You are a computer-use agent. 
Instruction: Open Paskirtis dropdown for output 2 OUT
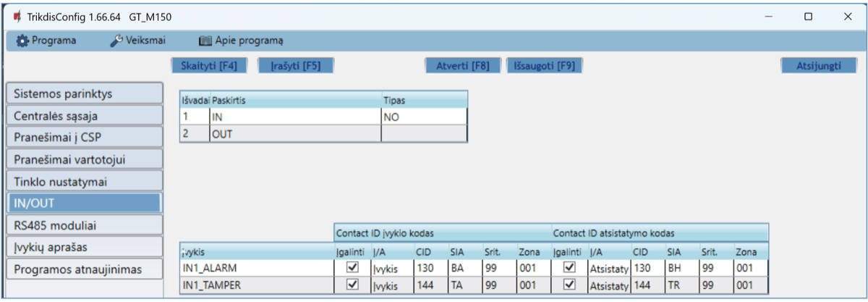coord(294,133)
